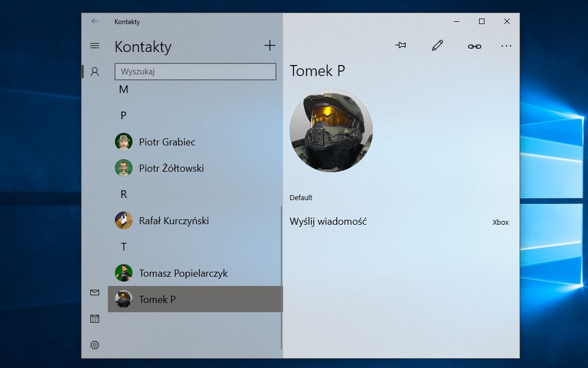
Task: Click the Wyszukaj search field
Action: coord(195,72)
